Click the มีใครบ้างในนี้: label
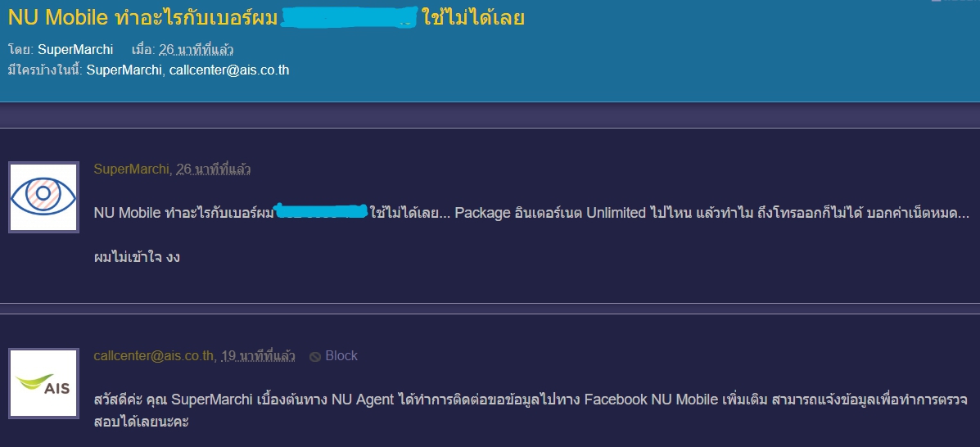This screenshot has width=980, height=447. 45,70
